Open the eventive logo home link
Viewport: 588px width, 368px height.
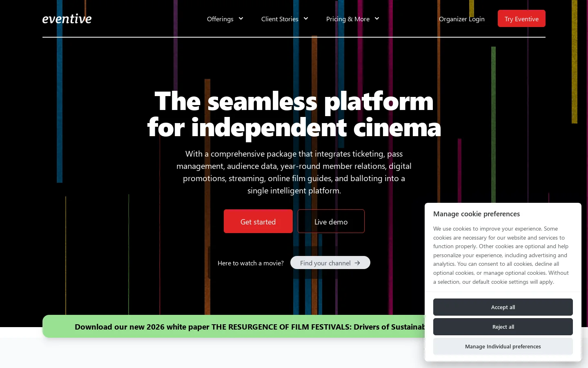pyautogui.click(x=67, y=19)
